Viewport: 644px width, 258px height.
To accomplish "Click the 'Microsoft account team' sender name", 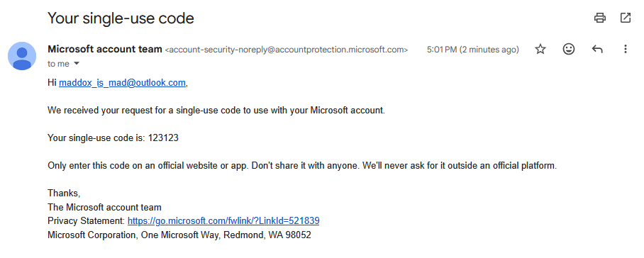I will (105, 49).
